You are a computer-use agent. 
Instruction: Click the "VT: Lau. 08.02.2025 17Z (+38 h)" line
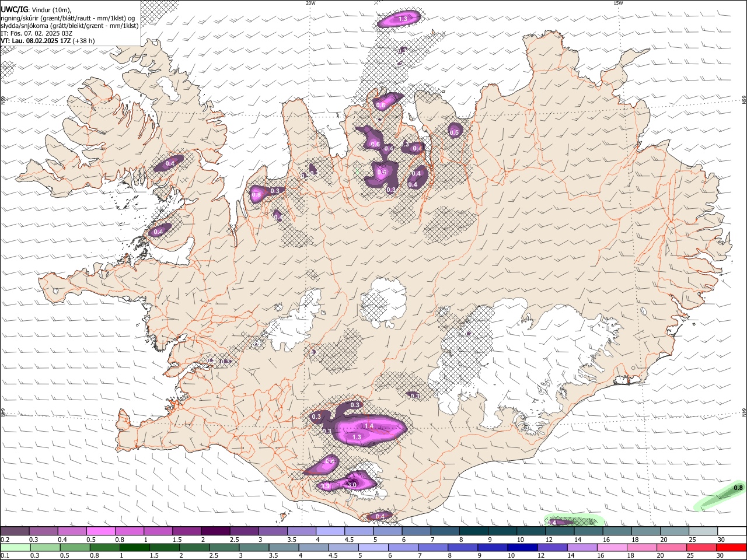coord(48,41)
